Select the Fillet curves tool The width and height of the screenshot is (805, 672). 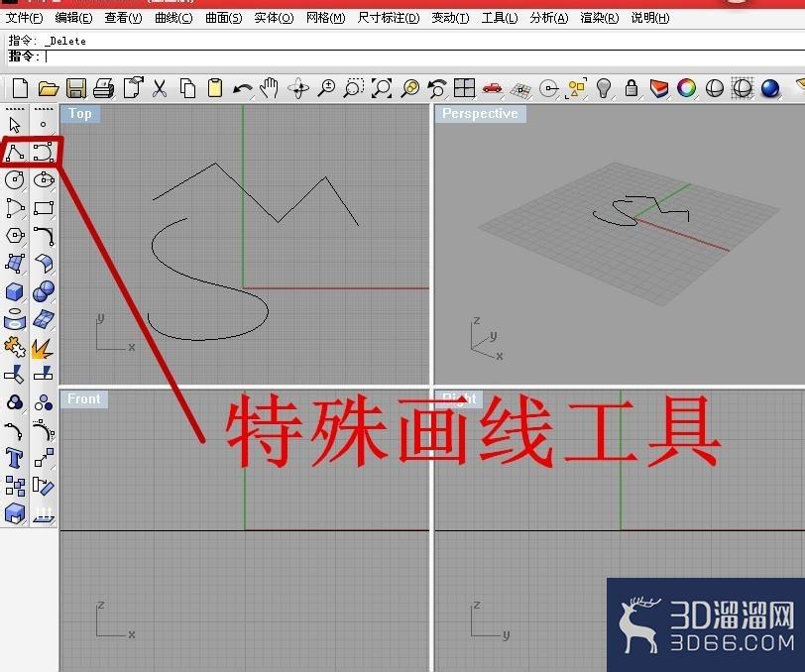(x=44, y=236)
